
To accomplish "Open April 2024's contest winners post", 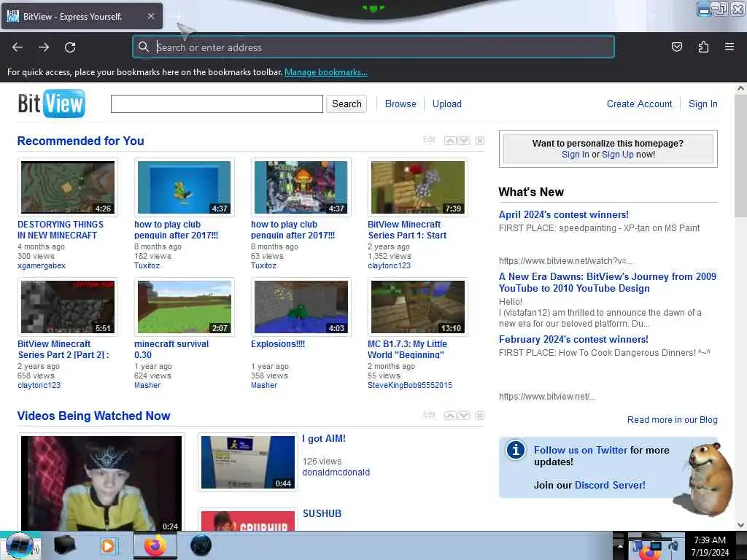I will (x=564, y=215).
